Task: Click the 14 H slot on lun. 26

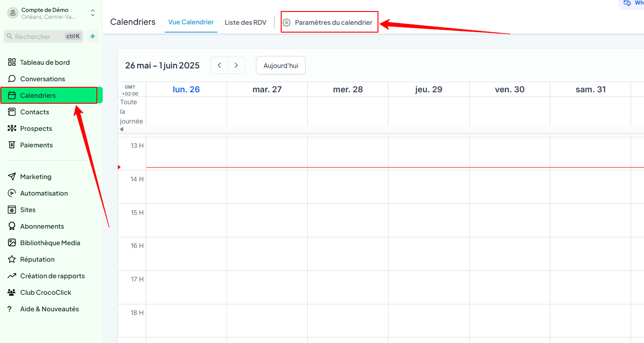Action: point(186,187)
